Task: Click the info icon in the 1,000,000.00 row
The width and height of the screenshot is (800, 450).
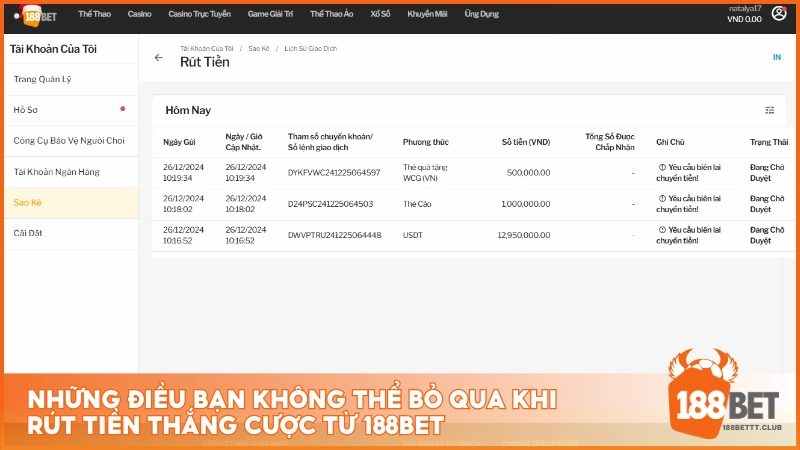Action: pos(662,198)
